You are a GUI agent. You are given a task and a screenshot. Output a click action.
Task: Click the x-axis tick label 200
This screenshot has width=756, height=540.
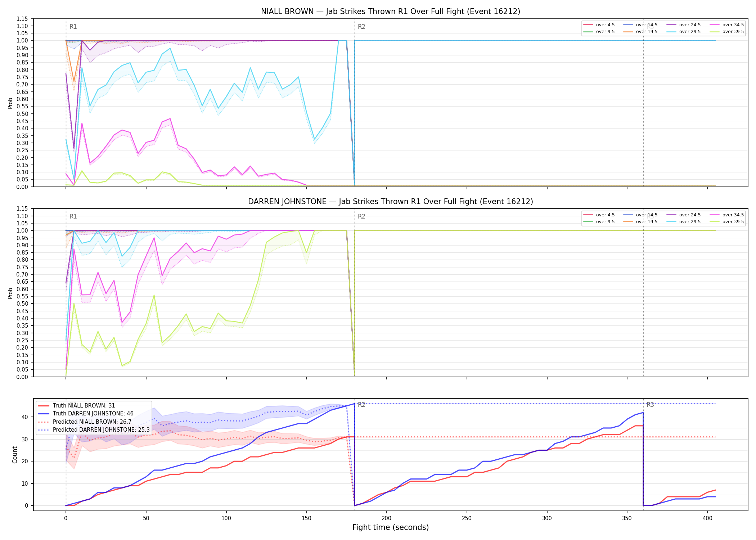point(387,518)
